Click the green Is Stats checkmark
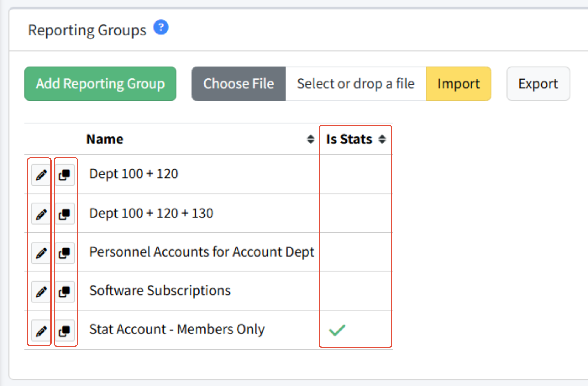 (x=337, y=330)
